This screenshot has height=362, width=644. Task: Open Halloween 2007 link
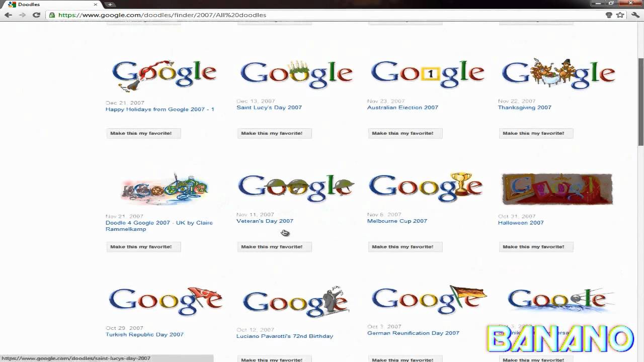(521, 223)
